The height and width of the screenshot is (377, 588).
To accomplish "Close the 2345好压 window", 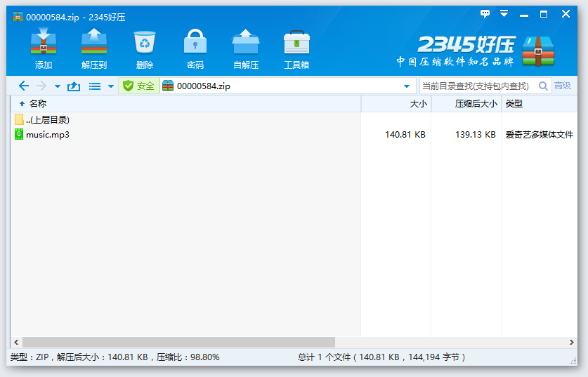I will pos(566,14).
